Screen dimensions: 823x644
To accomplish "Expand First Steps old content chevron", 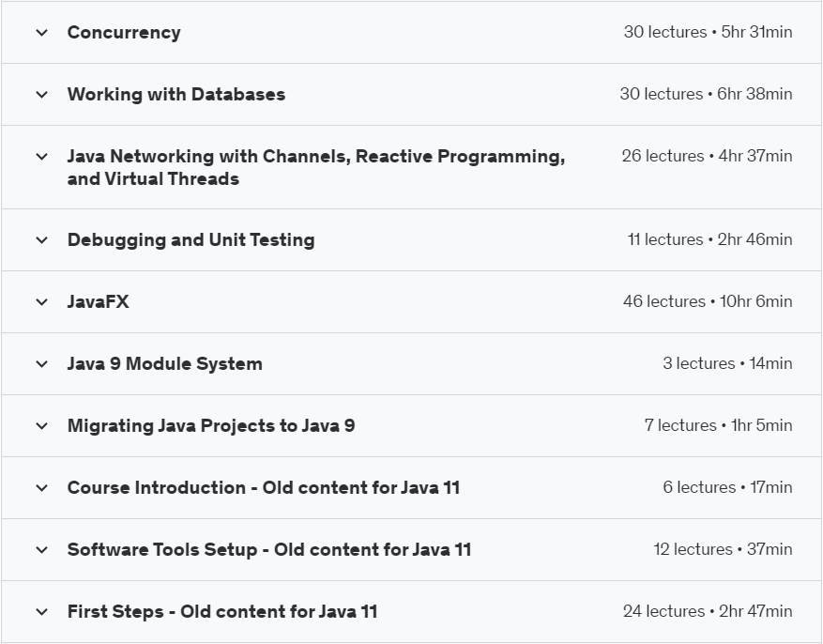I will click(x=41, y=612).
